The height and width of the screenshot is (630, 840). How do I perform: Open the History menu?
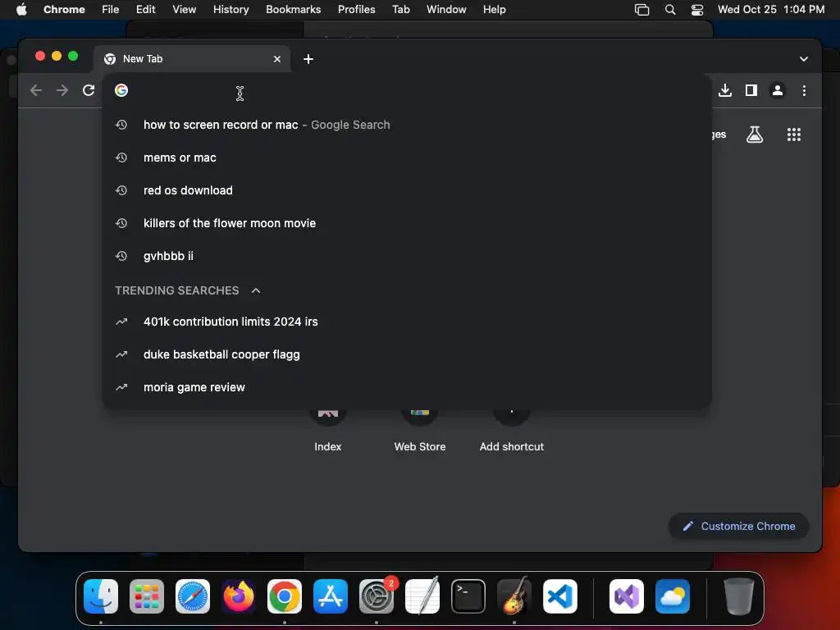231,10
